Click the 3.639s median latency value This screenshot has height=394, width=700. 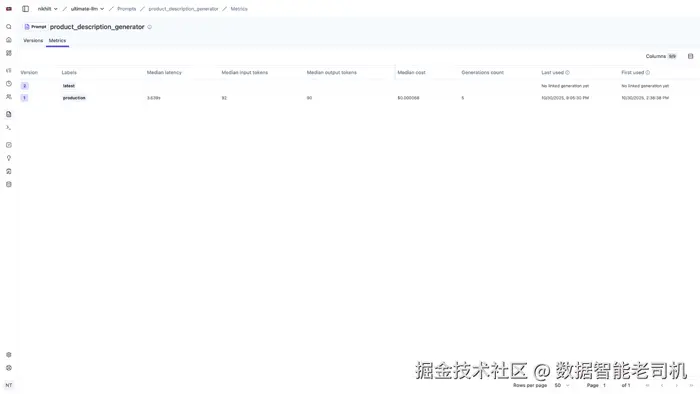tap(154, 98)
